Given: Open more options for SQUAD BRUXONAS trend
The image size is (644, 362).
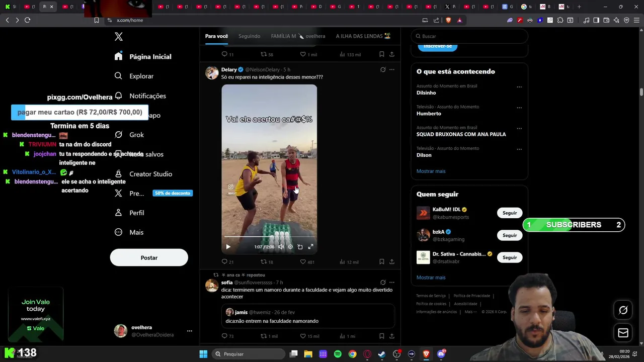Looking at the screenshot, I should coord(519,129).
